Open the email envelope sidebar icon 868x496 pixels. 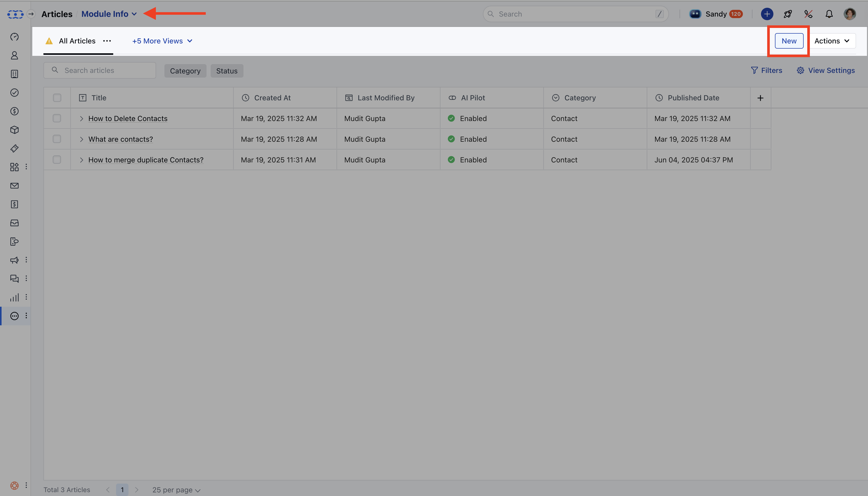click(14, 186)
